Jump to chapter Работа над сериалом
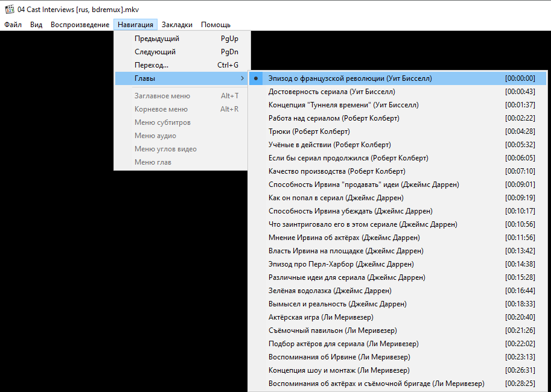This screenshot has width=551, height=392. [398, 118]
